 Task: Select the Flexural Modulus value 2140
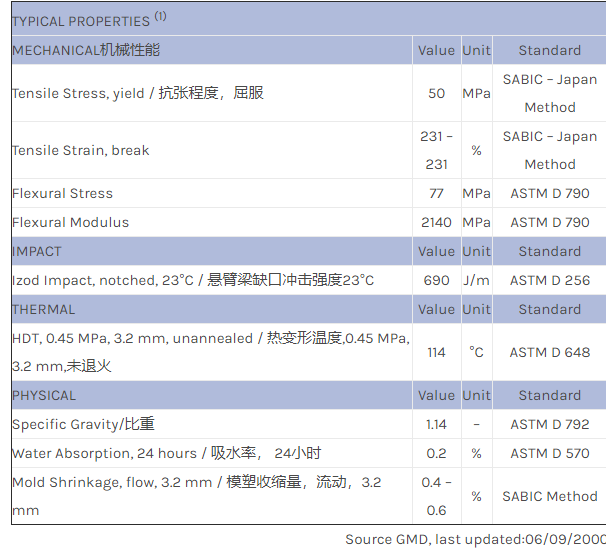pos(436,222)
